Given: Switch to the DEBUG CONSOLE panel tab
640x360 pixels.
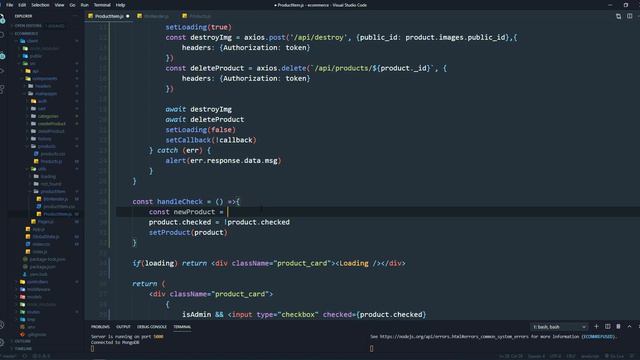Looking at the screenshot, I should (151, 327).
